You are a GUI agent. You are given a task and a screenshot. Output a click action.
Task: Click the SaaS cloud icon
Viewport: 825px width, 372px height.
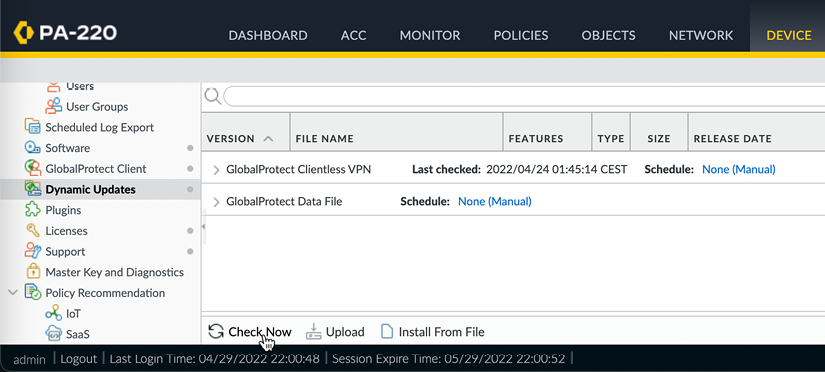pyautogui.click(x=54, y=334)
